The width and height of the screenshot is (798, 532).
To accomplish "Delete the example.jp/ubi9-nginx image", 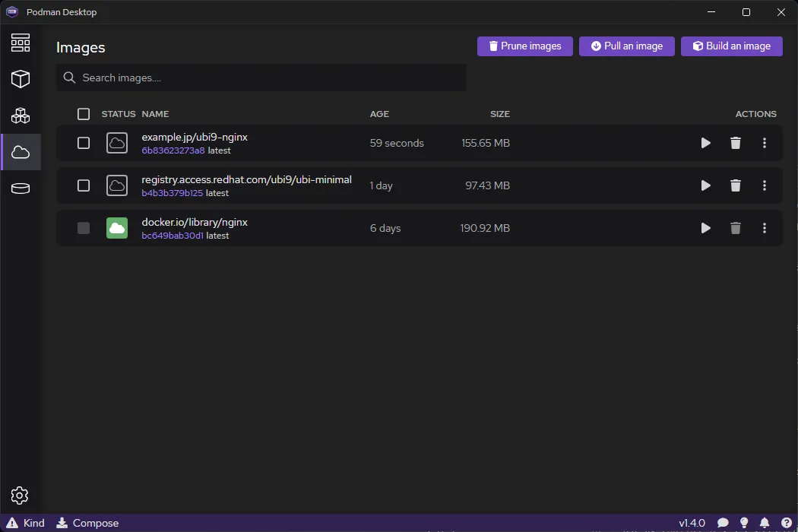I will (736, 143).
